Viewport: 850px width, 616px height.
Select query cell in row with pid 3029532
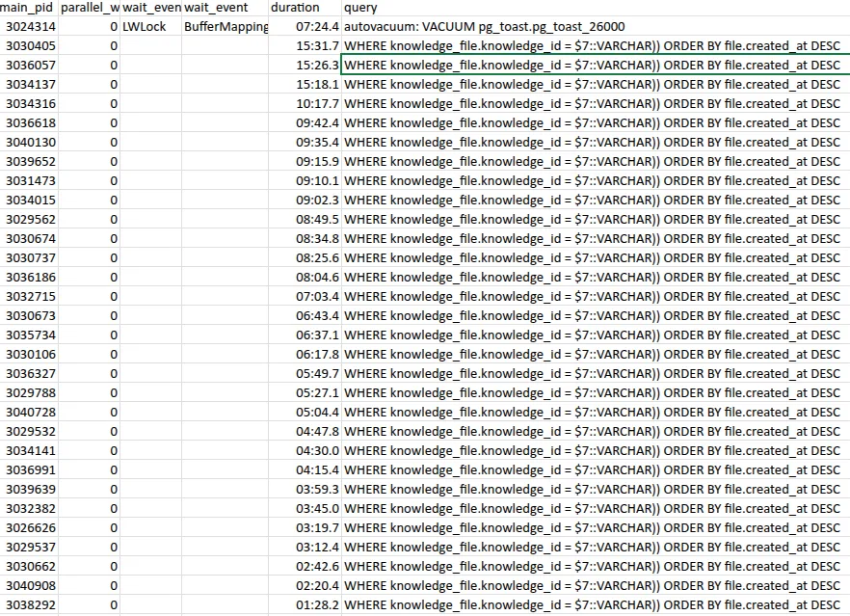pyautogui.click(x=596, y=432)
